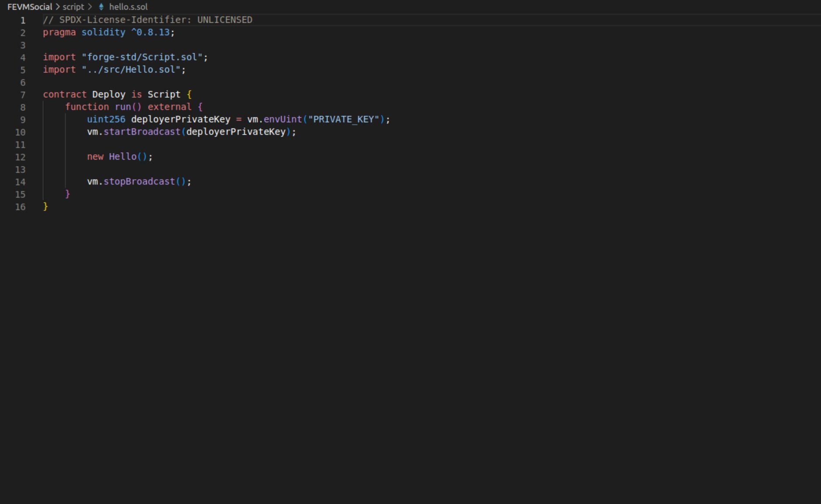Click the 'Hello()' constructor call
821x504 pixels.
(x=128, y=157)
